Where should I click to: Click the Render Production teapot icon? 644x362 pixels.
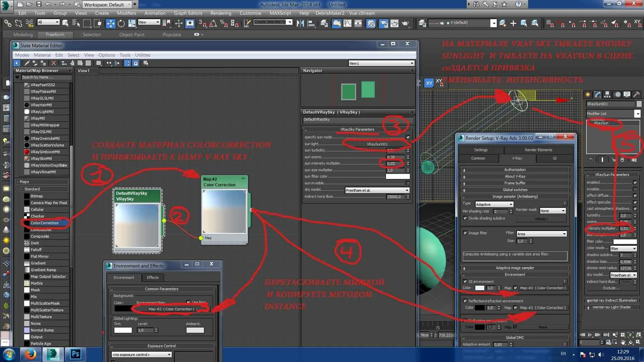[406, 23]
